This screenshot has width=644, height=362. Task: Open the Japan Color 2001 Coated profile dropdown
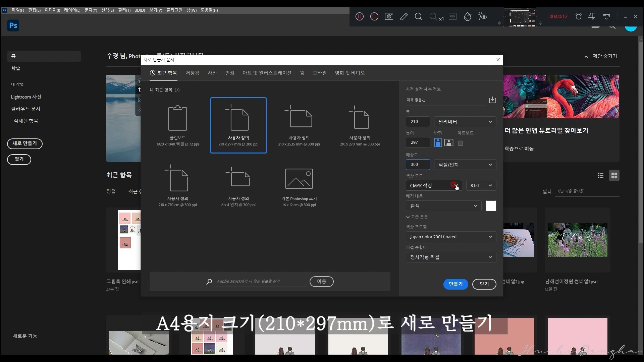451,237
